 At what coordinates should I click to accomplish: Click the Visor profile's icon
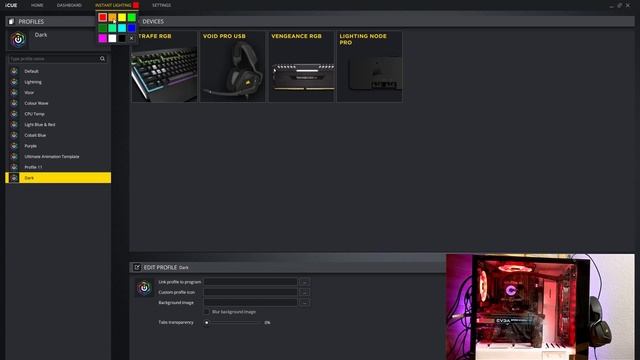click(x=14, y=92)
